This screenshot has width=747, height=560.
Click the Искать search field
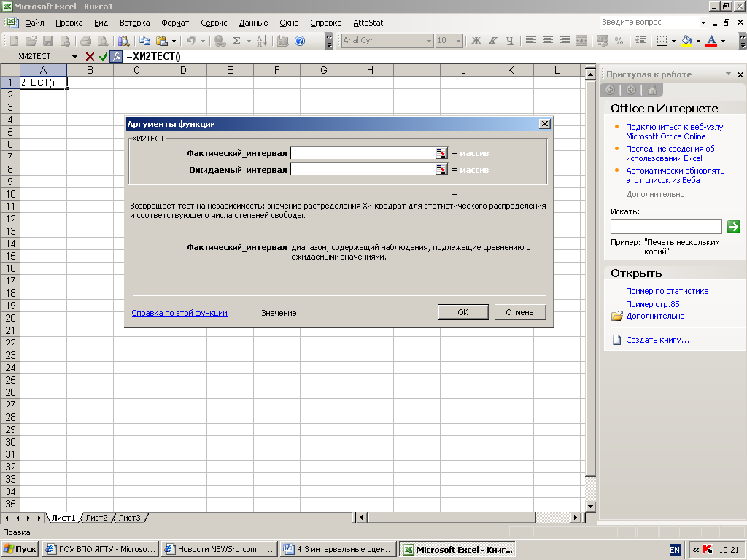pos(666,227)
